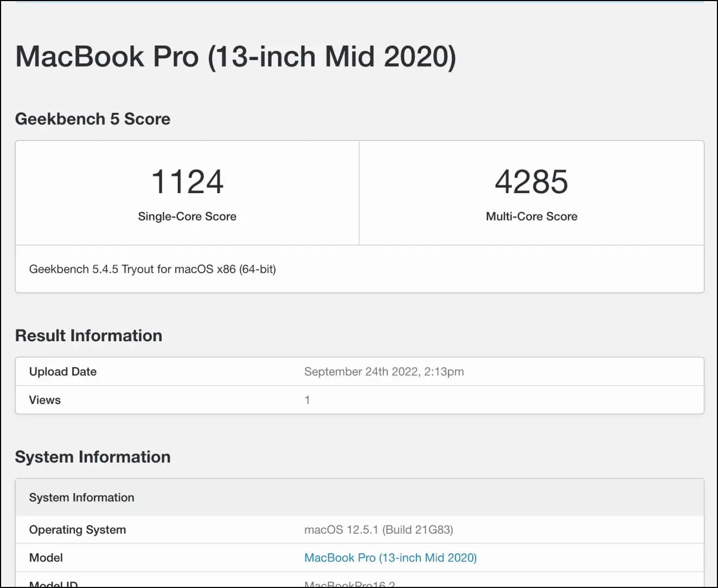
Task: Click the Upload Date row label
Action: (x=63, y=372)
